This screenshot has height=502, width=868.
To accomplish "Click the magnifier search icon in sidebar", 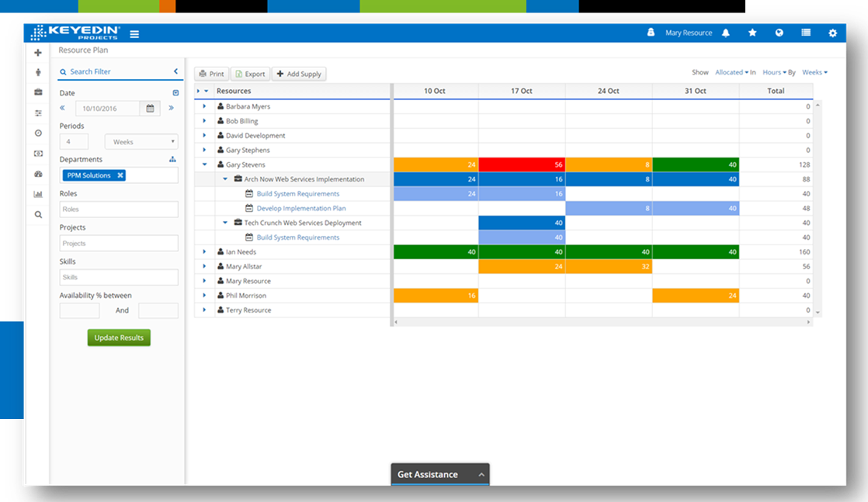I will point(38,214).
